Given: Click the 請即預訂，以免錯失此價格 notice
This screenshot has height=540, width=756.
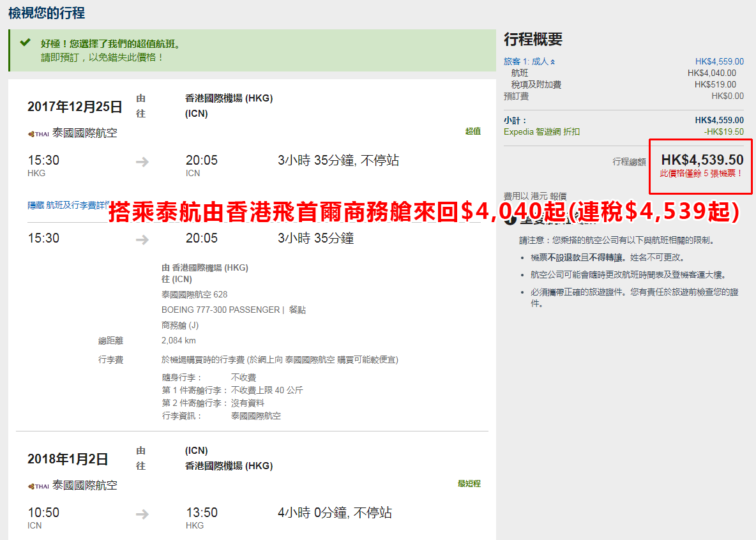Looking at the screenshot, I should point(102,57).
